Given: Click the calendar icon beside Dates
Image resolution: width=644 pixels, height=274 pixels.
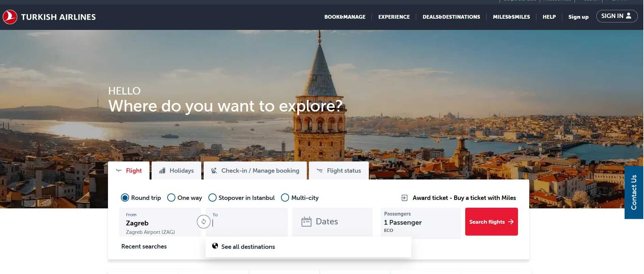Looking at the screenshot, I should (307, 222).
